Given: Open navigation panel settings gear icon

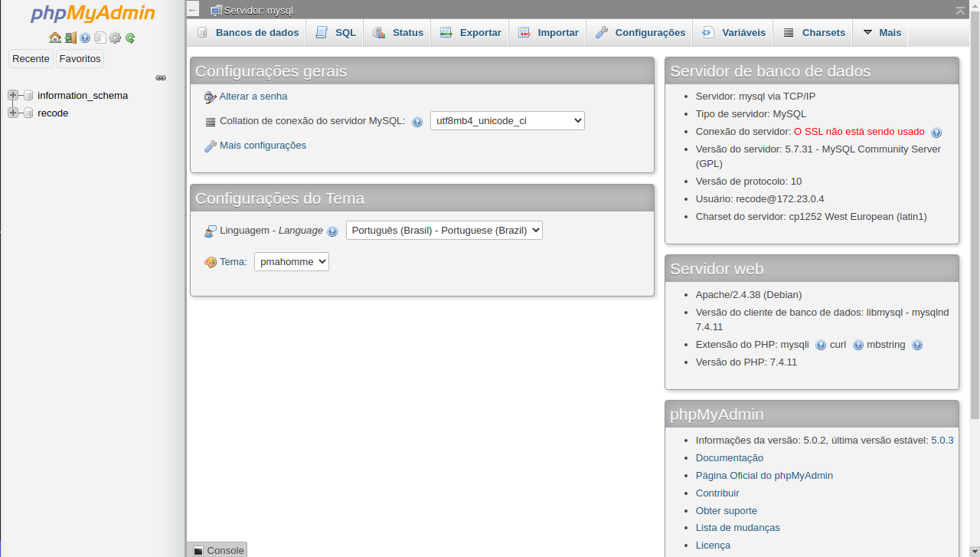Looking at the screenshot, I should coord(115,38).
